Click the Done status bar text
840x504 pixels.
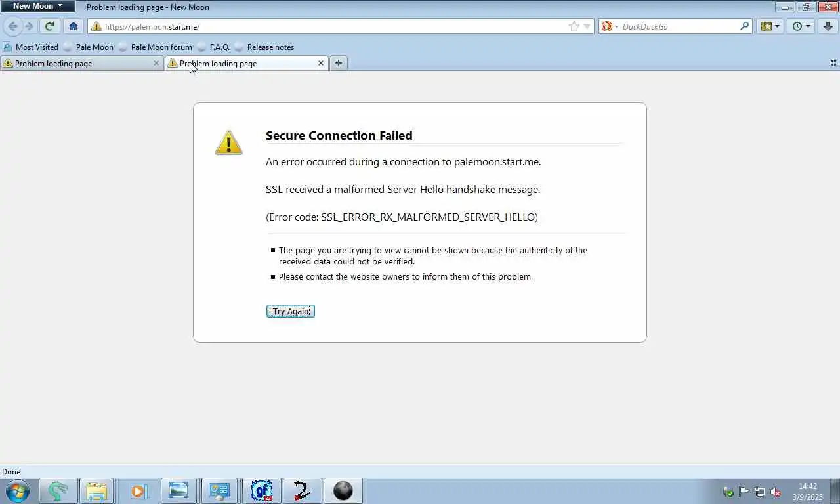pyautogui.click(x=11, y=471)
